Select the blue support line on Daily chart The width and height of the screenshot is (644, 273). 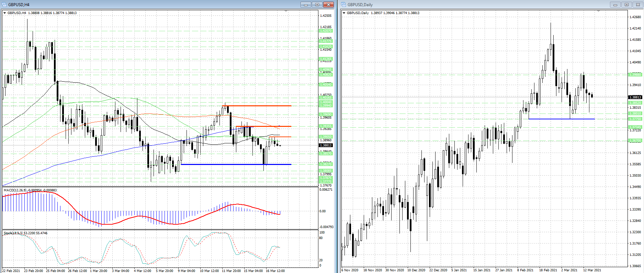(x=562, y=119)
